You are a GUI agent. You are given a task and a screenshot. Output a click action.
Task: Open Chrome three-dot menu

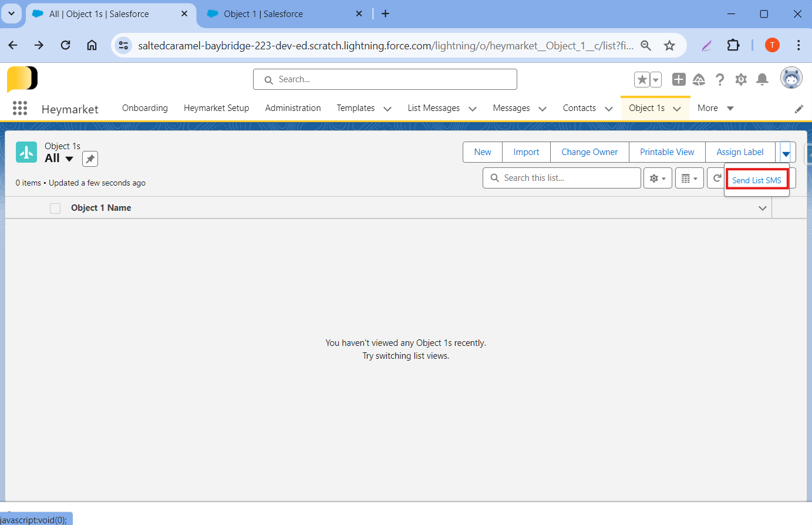[798, 45]
